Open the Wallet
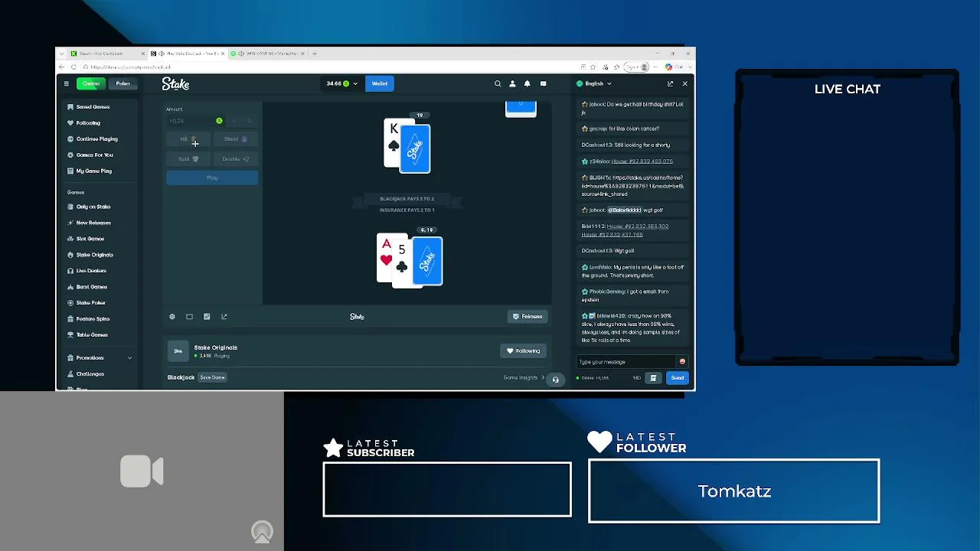This screenshot has height=551, width=980. 380,83
